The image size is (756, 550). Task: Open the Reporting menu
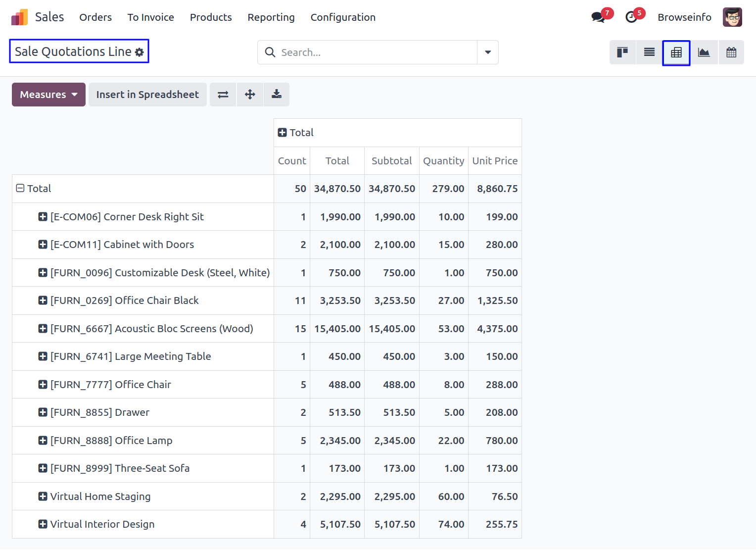click(x=271, y=17)
